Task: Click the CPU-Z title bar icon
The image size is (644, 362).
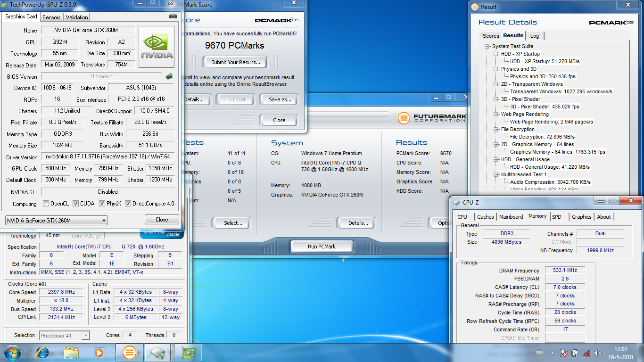Action: point(456,202)
